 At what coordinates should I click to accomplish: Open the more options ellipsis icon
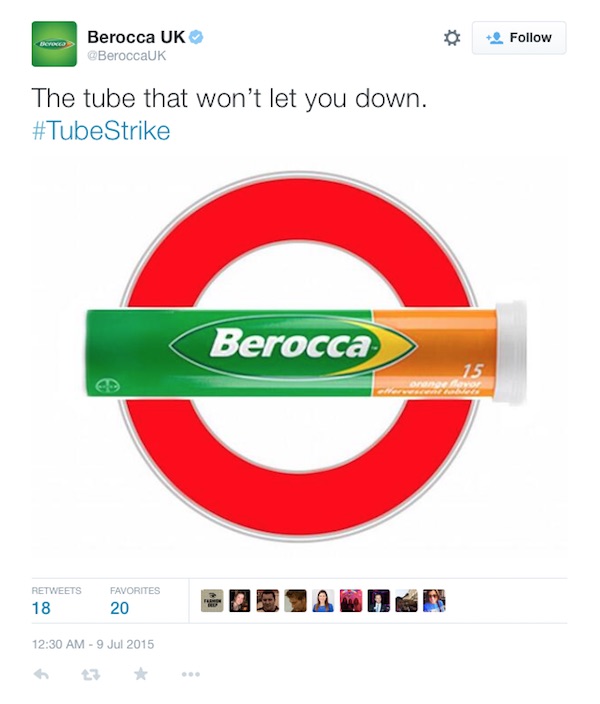tap(191, 674)
